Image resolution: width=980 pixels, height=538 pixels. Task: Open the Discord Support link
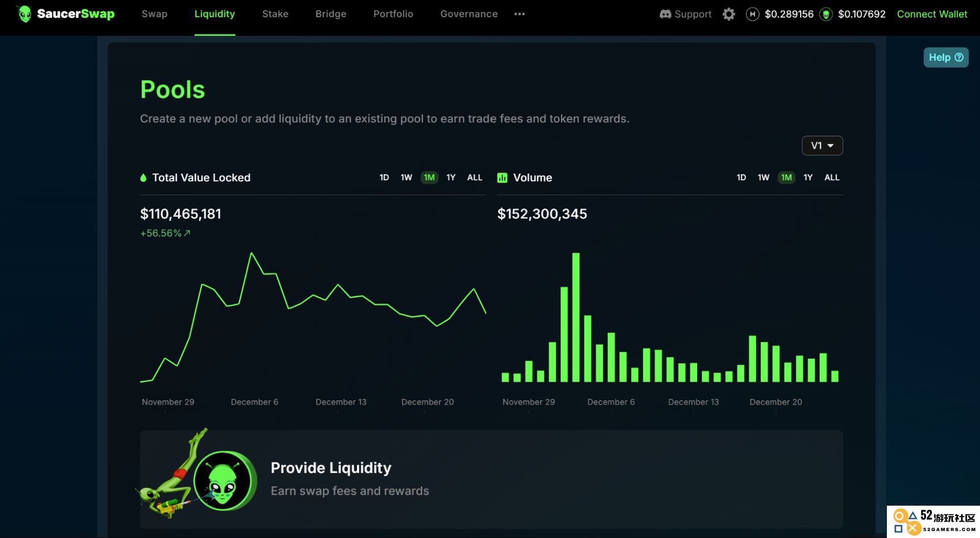(x=685, y=14)
